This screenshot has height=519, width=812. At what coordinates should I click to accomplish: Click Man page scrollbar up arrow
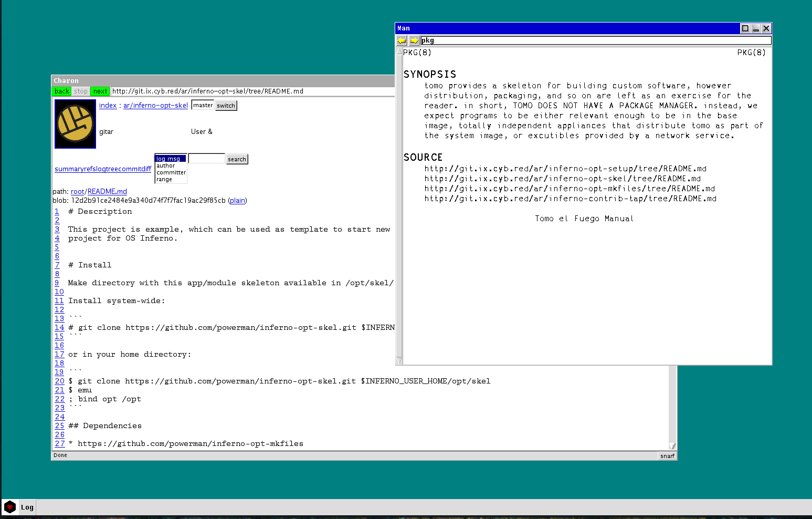pyautogui.click(x=399, y=51)
